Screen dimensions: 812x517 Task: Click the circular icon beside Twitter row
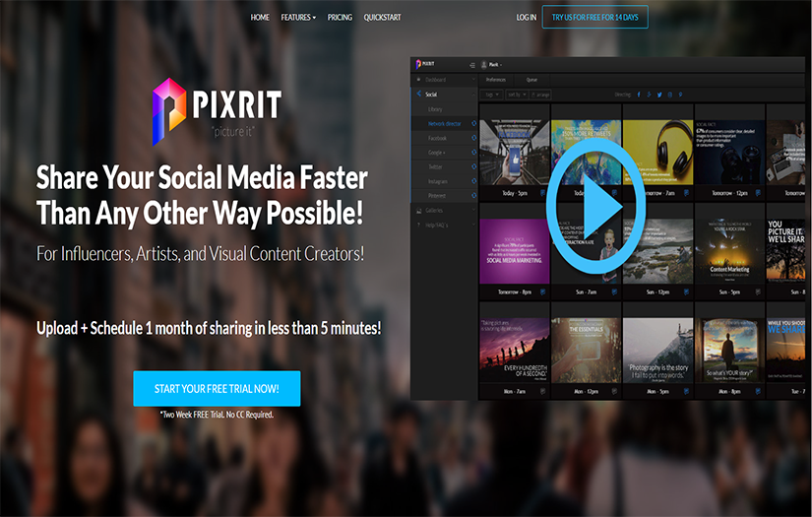(473, 166)
